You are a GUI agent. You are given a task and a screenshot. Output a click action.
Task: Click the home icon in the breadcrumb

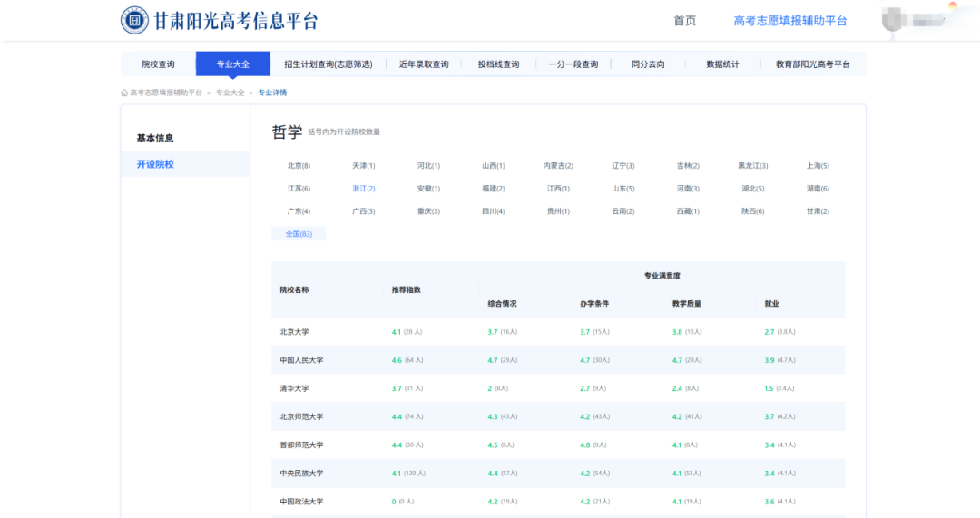click(124, 93)
